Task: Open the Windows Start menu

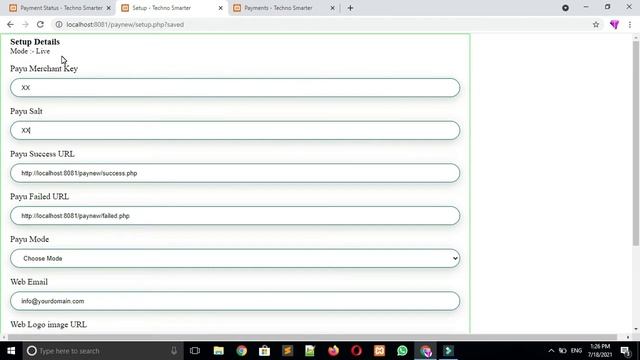Action: 11,351
